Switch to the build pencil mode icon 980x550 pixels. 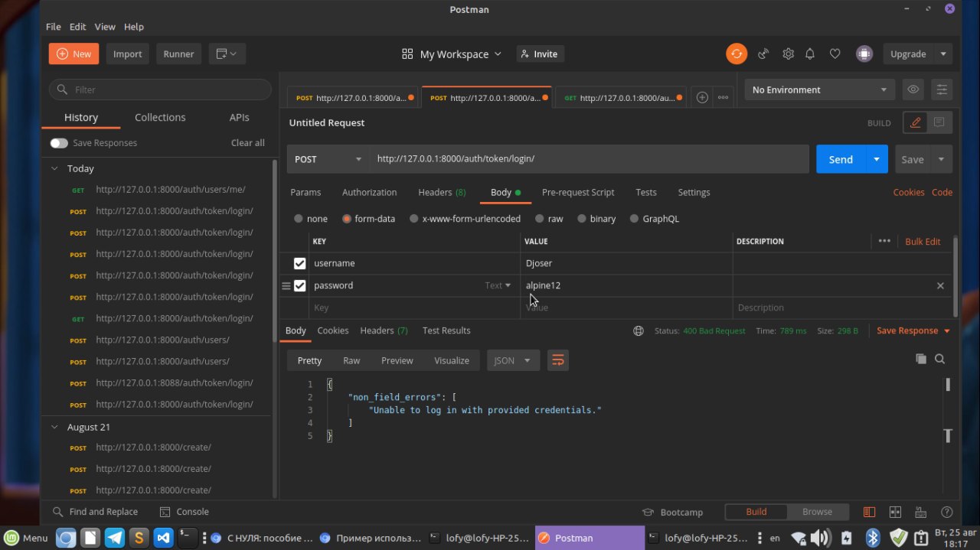pyautogui.click(x=915, y=122)
